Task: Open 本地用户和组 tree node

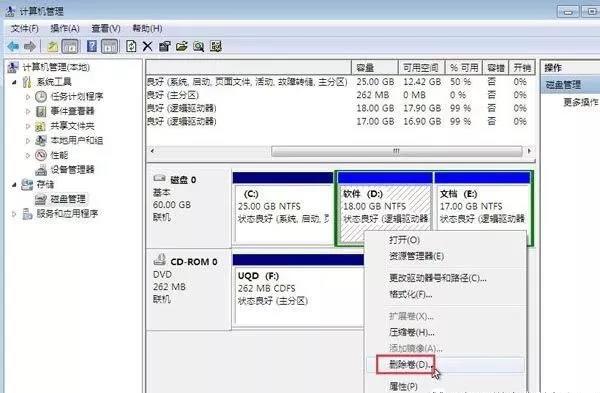Action: [77, 140]
